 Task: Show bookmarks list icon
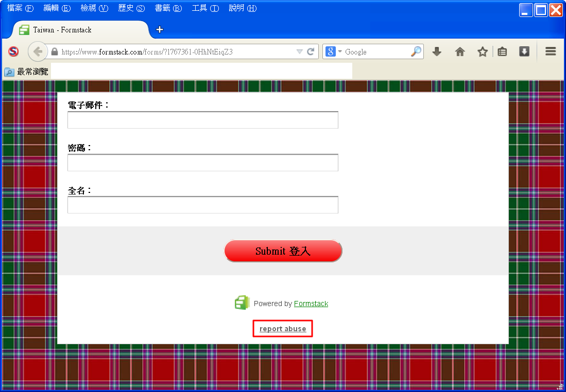point(502,51)
